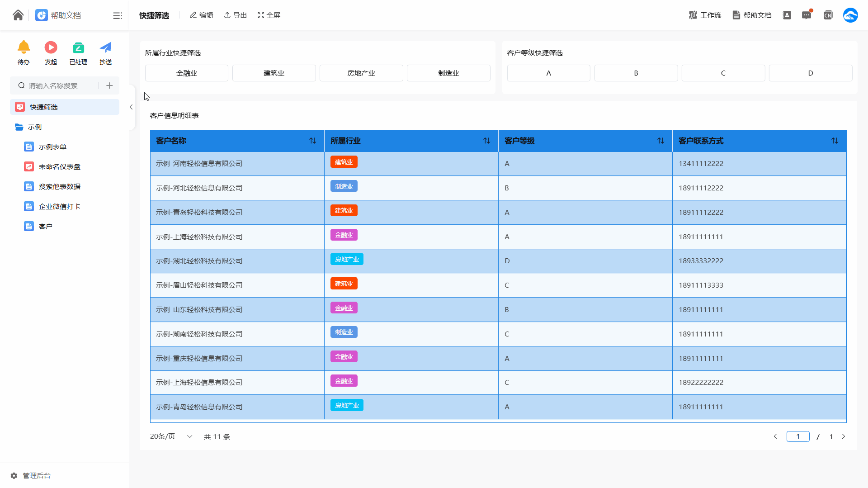Viewport: 868px width, 488px height.
Task: Filter by 金融业 industry
Action: point(187,73)
